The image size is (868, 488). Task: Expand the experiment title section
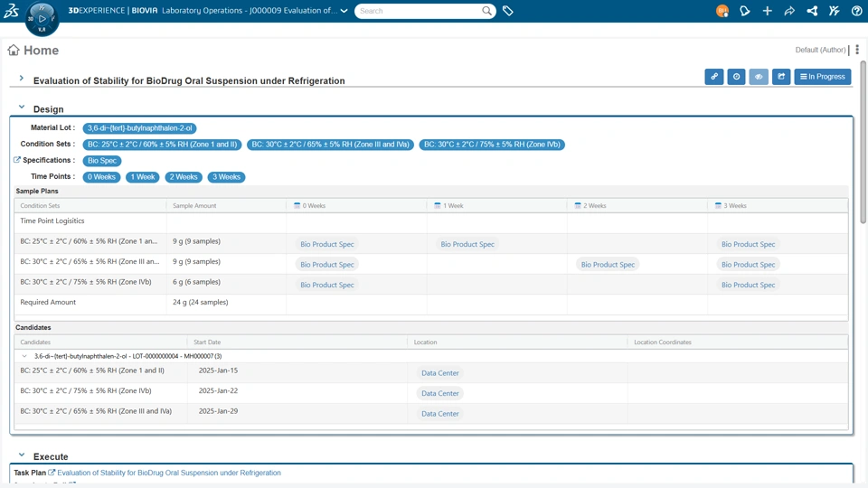click(22, 78)
